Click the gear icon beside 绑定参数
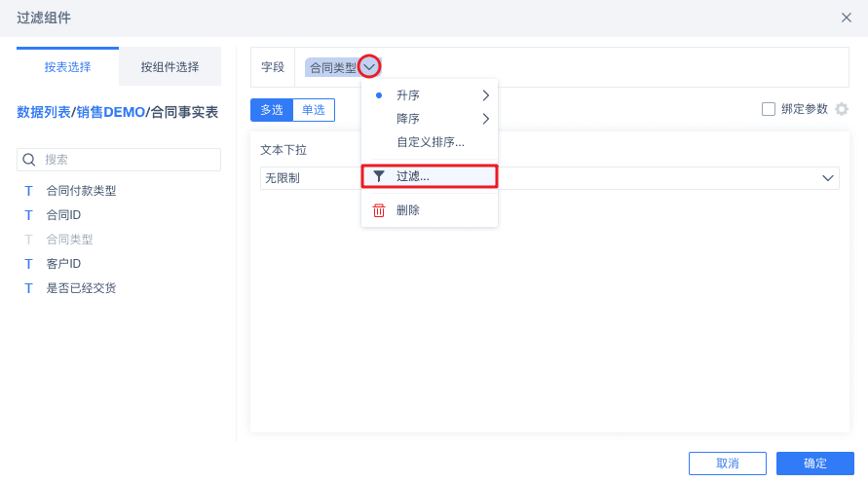 point(842,109)
